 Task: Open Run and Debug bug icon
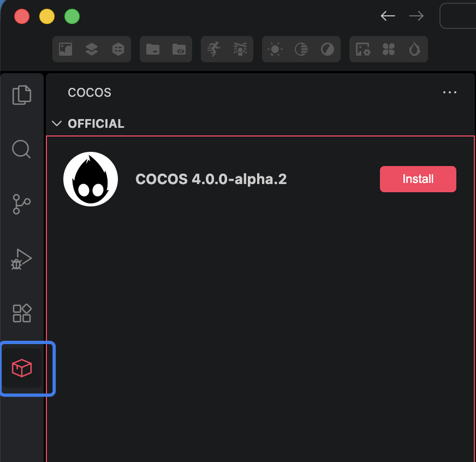21,259
